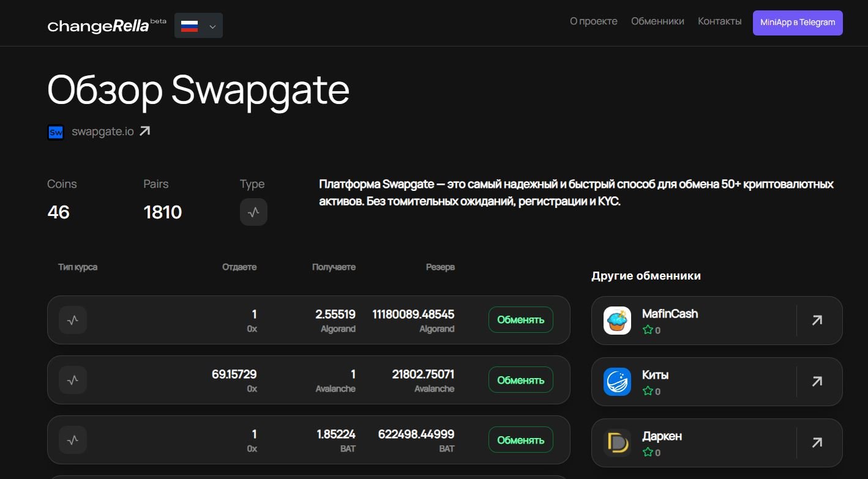This screenshot has width=868, height=479.
Task: Click the 69.15729 value in Avalanche row
Action: 234,374
